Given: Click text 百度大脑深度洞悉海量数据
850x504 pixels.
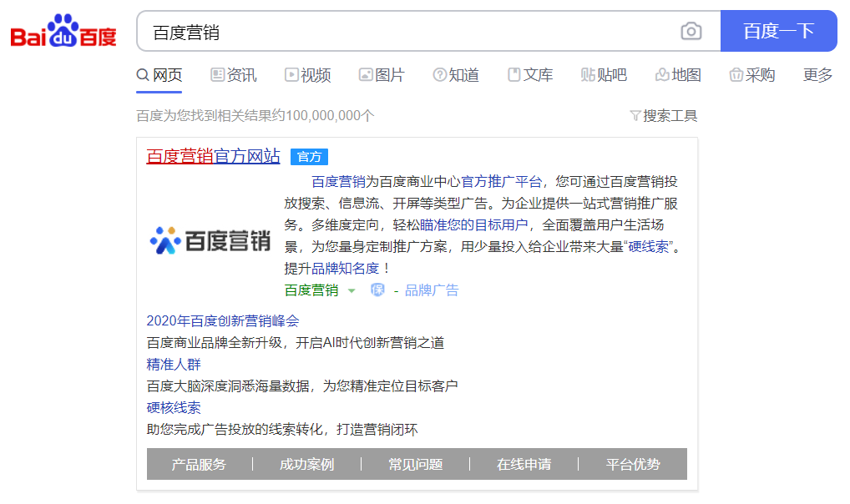Looking at the screenshot, I should point(228,386).
